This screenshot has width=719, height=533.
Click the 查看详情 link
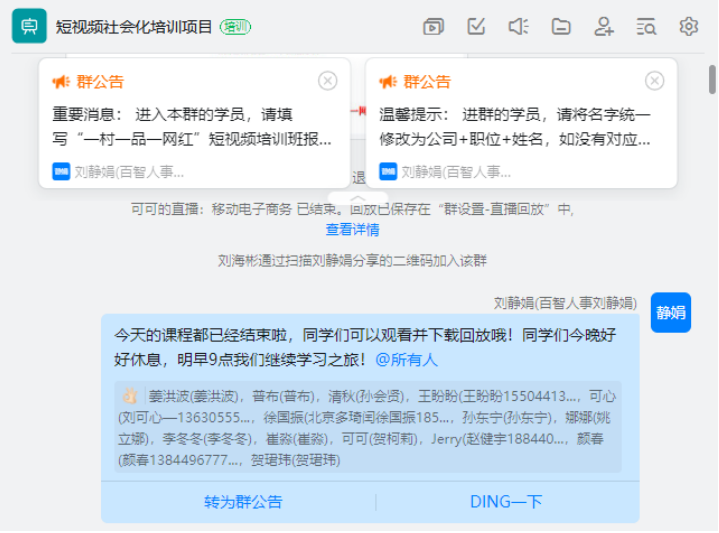352,229
